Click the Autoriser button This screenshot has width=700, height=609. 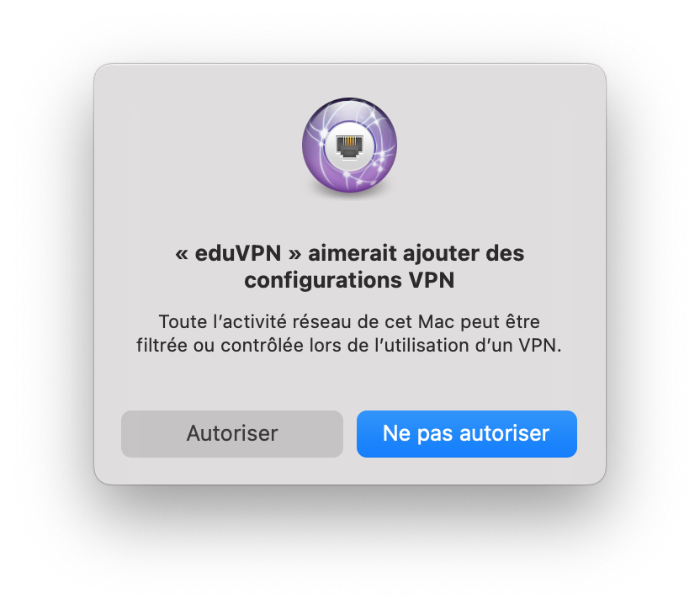[231, 433]
